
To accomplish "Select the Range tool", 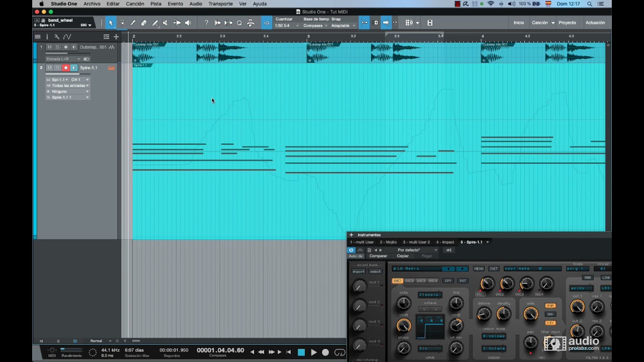I will [122, 23].
